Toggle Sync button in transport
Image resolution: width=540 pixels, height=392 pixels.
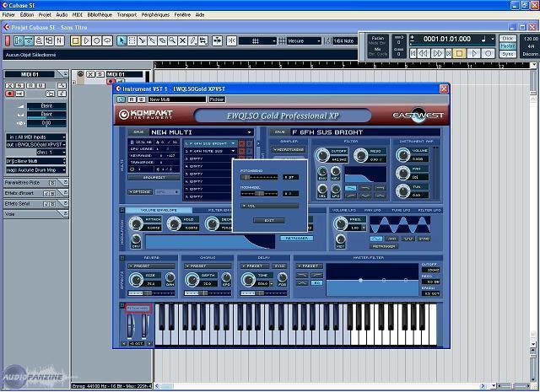click(x=508, y=54)
